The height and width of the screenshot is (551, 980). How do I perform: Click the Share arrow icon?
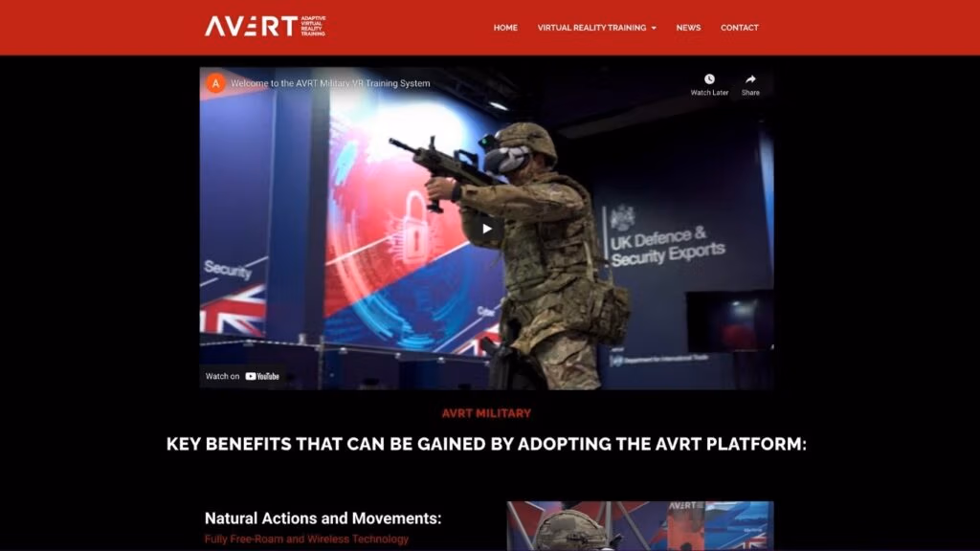click(x=750, y=79)
